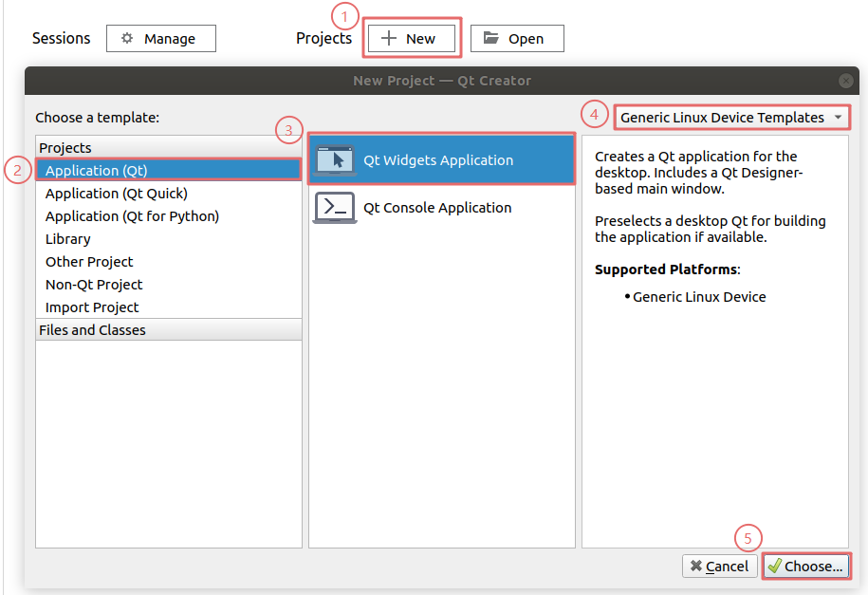Click the green checkmark on Choose button
The image size is (868, 595).
pos(774,567)
